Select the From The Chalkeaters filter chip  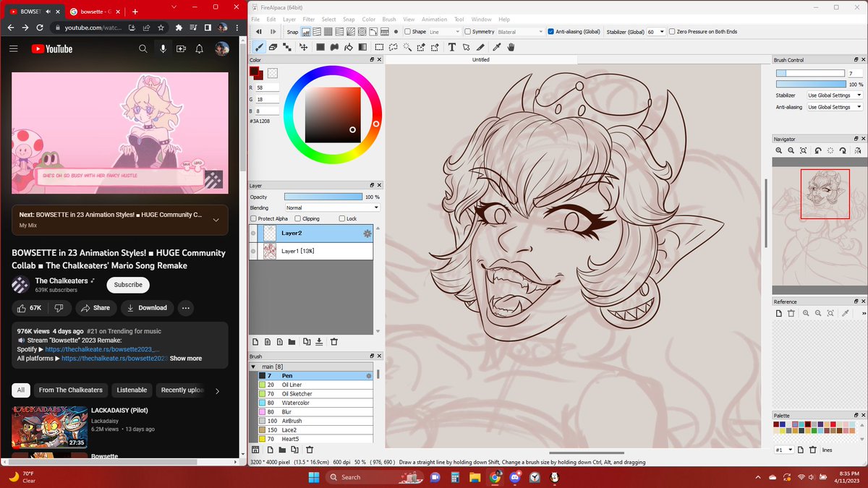coord(71,390)
